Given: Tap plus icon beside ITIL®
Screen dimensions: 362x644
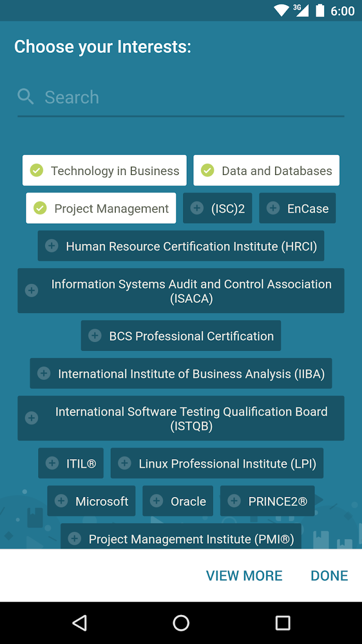Looking at the screenshot, I should tap(52, 463).
